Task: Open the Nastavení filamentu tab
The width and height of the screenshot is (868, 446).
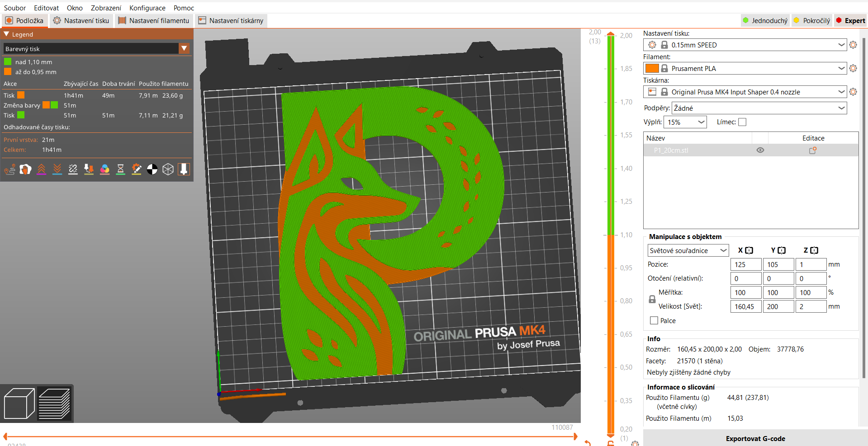Action: (154, 21)
